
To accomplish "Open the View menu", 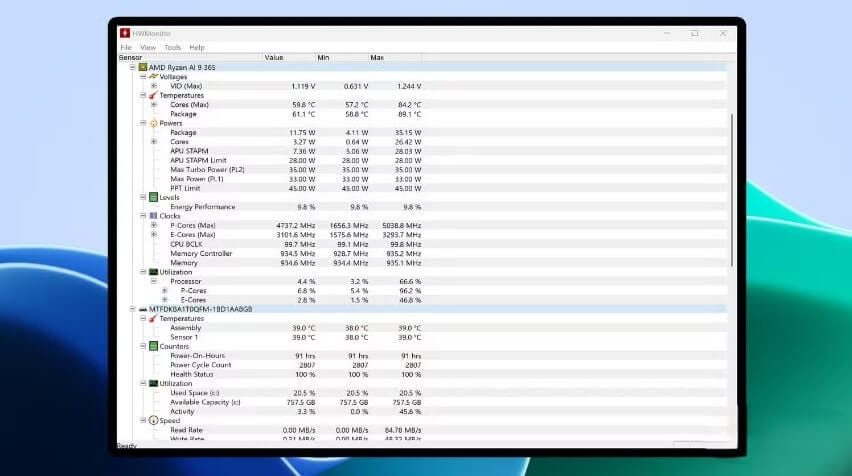I will click(148, 47).
